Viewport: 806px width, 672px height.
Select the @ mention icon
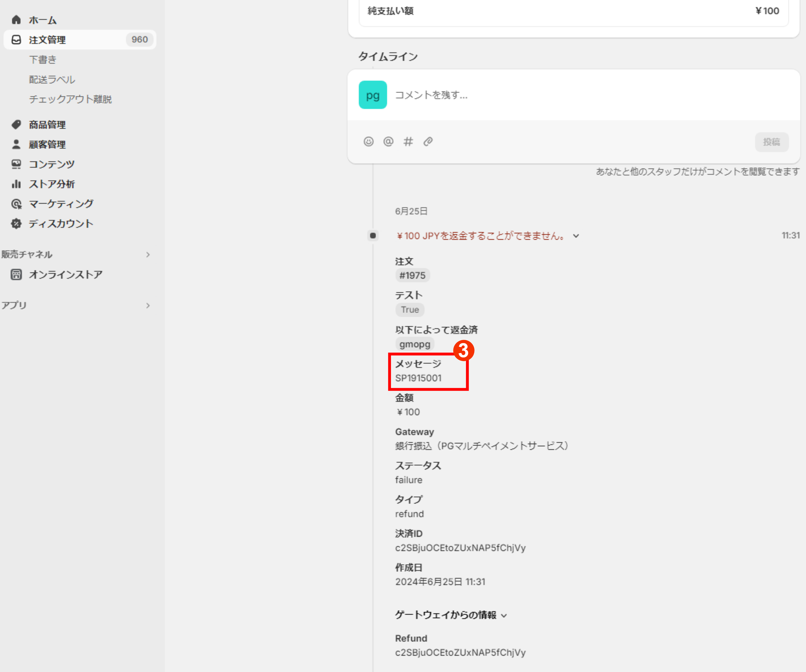coord(388,141)
